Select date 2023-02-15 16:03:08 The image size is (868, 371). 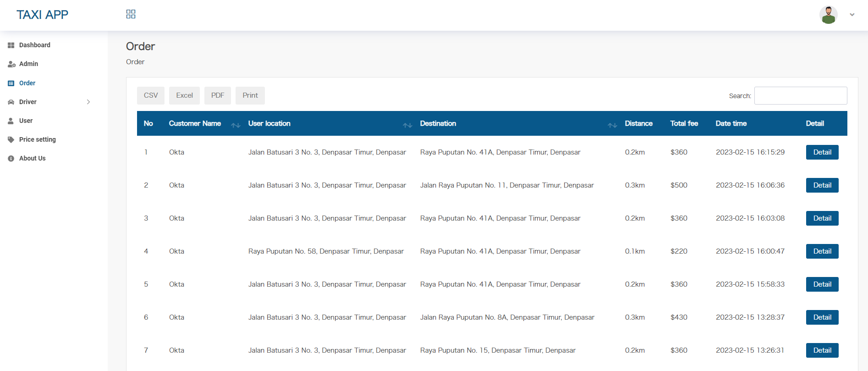pyautogui.click(x=750, y=218)
